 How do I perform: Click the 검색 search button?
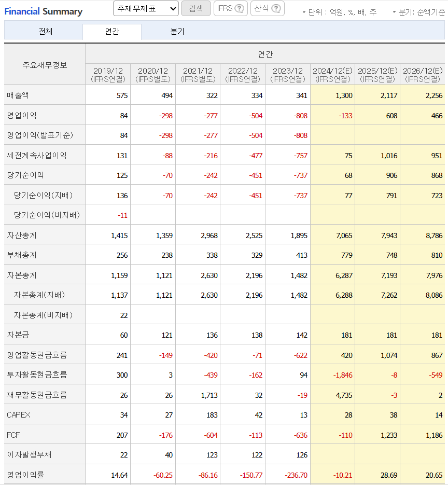(x=197, y=9)
